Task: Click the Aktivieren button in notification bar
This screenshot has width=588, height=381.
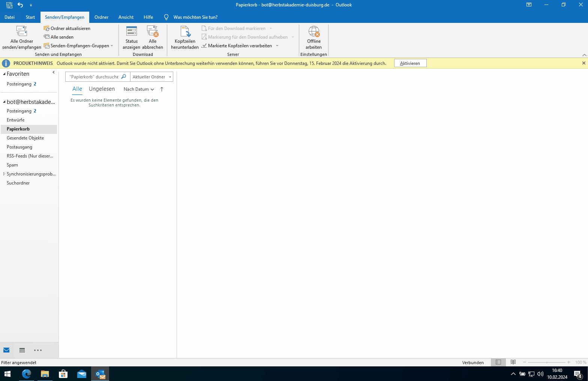Action: 410,63
